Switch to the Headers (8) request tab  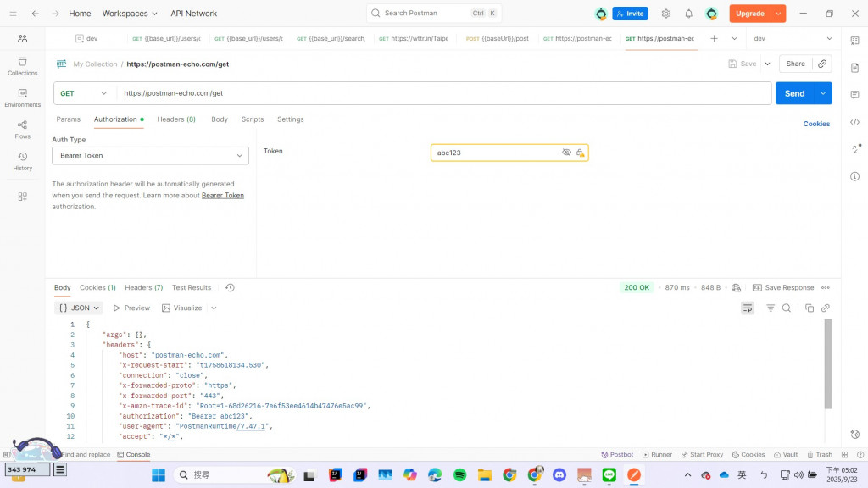coord(176,119)
